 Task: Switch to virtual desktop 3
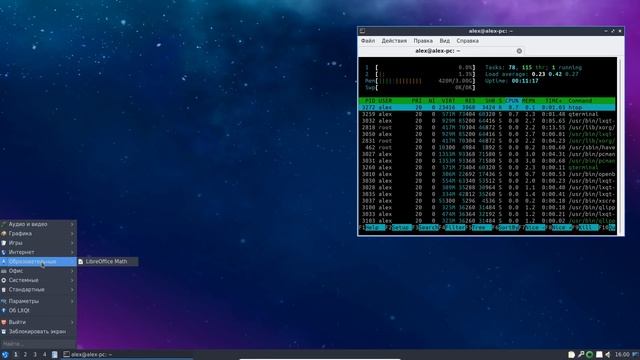(35, 355)
